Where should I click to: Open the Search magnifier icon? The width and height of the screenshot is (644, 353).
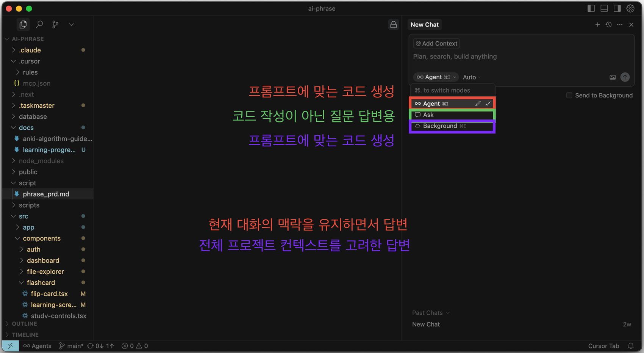39,25
